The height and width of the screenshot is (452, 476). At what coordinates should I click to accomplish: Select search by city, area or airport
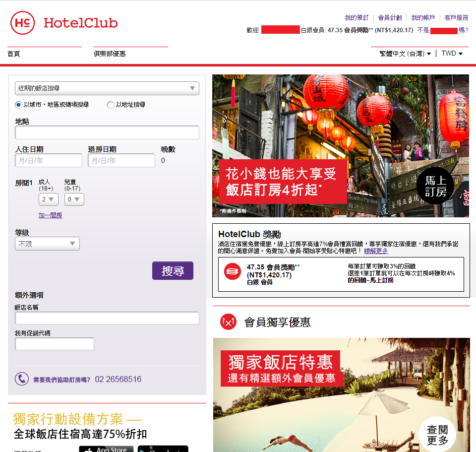tap(18, 105)
